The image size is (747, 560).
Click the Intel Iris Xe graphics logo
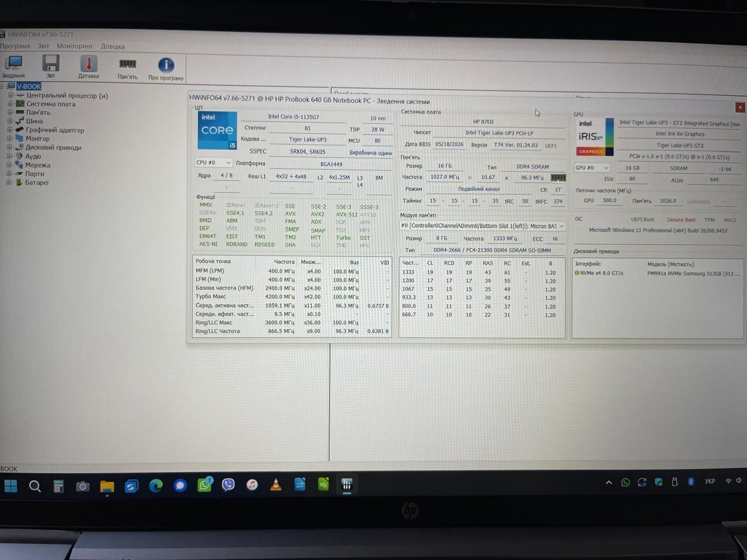tap(595, 137)
